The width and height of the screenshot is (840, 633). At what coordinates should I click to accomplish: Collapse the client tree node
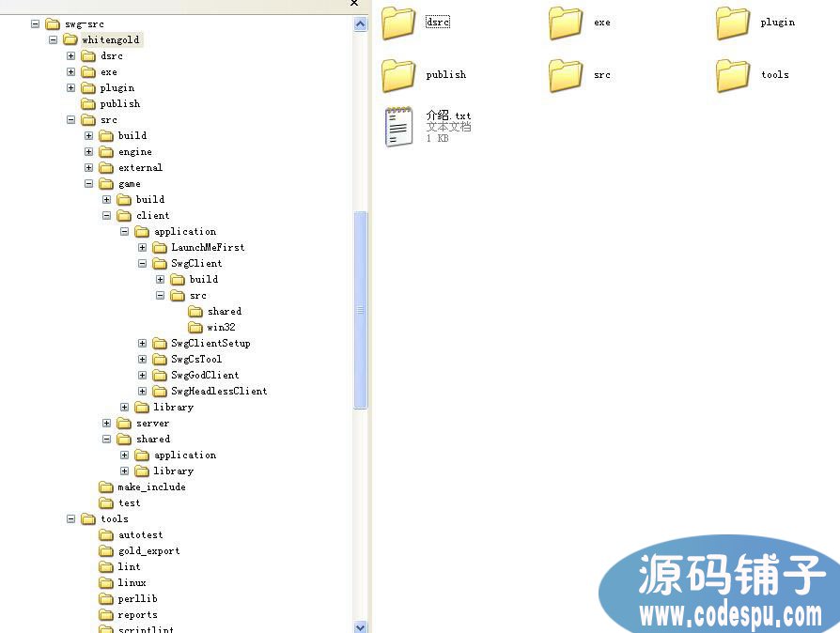pos(106,215)
